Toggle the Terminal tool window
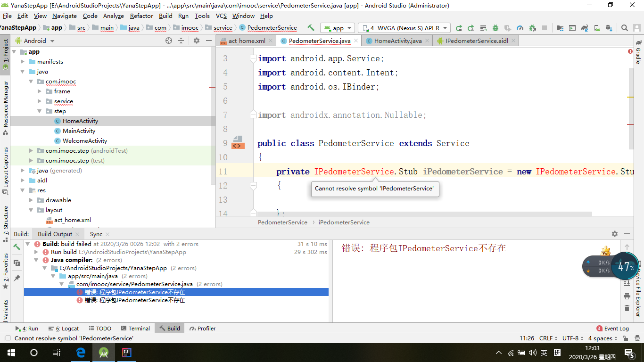This screenshot has width=644, height=362. tap(135, 329)
